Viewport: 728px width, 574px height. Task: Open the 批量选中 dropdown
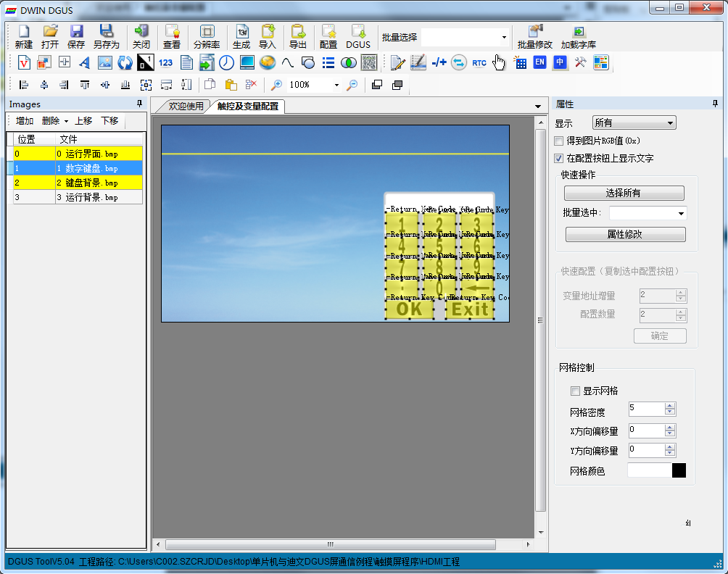click(681, 214)
